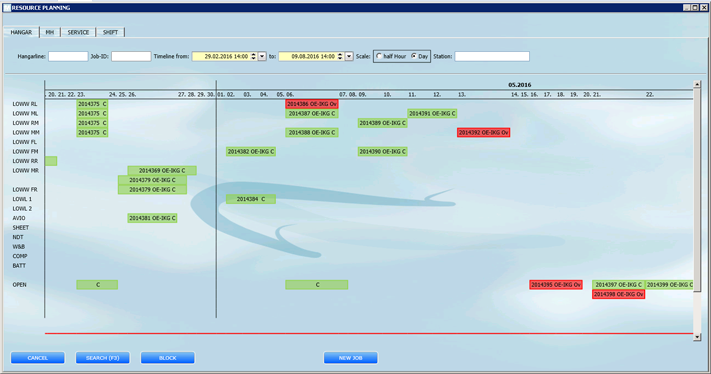711x374 pixels.
Task: Click the Job-ID input field
Action: click(131, 56)
